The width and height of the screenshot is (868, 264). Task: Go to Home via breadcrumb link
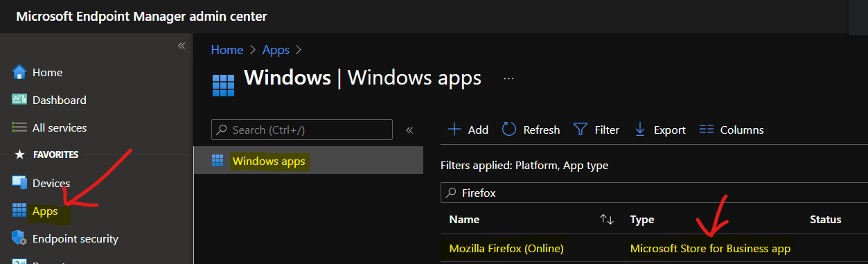[x=227, y=50]
